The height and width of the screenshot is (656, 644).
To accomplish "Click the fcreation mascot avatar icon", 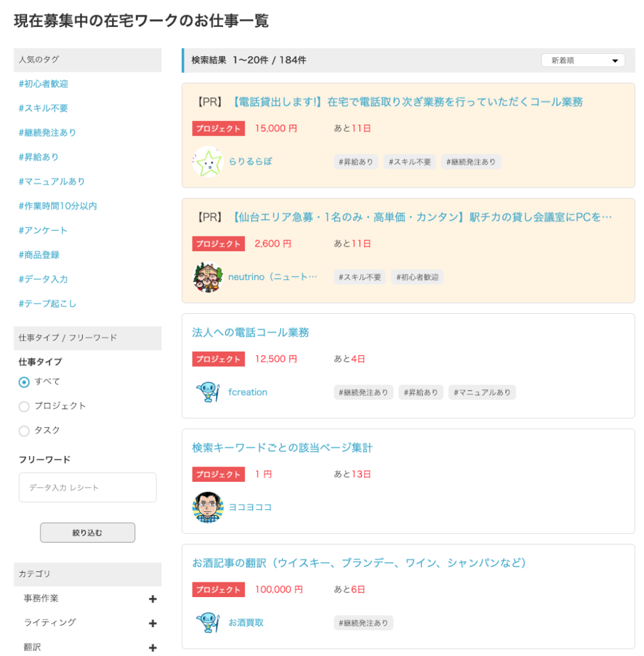I will click(207, 392).
